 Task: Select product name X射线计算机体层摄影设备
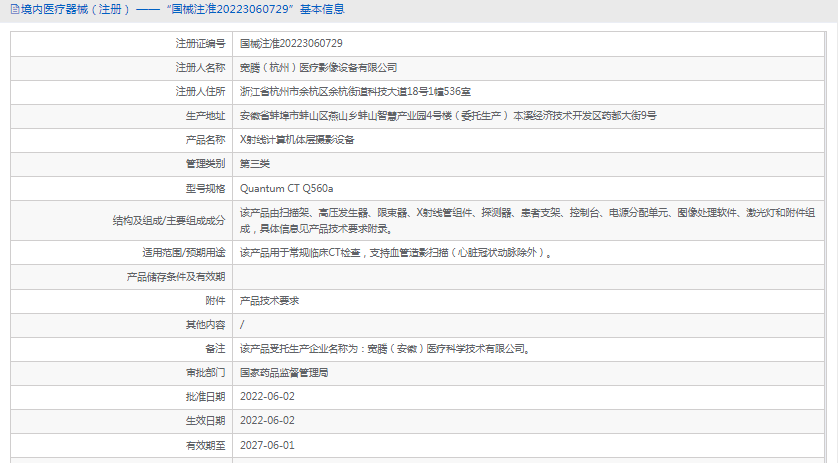click(x=297, y=140)
